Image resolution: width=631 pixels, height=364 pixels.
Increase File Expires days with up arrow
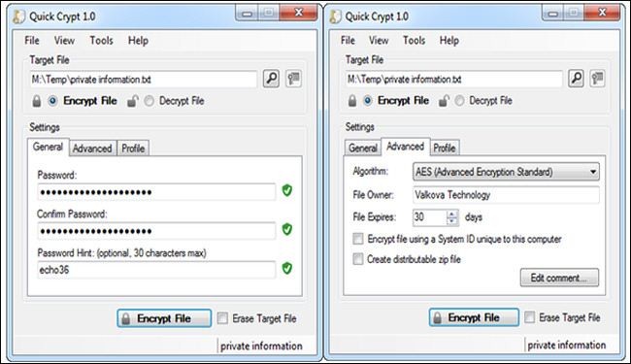452,214
